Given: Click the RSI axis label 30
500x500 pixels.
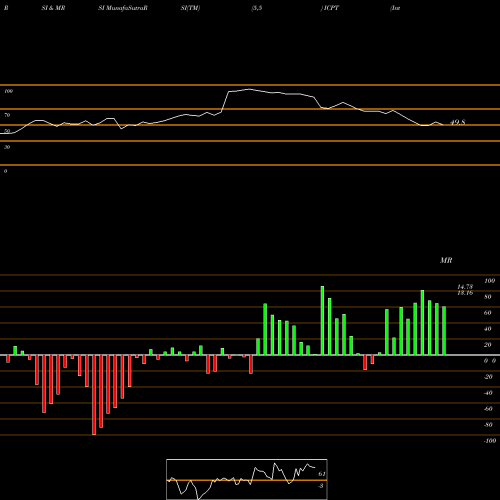Looking at the screenshot, I should [7, 147].
